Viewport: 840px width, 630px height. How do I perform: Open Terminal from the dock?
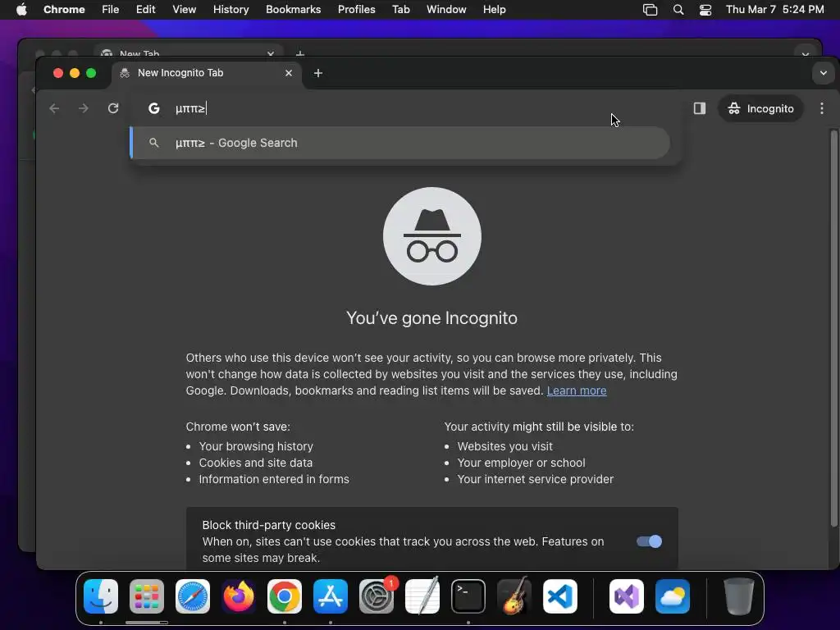point(468,596)
